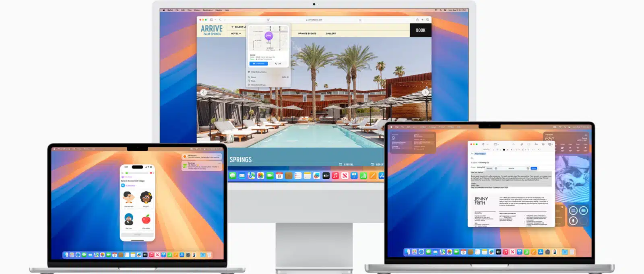Open Photos in the iMac dock
The width and height of the screenshot is (644, 274).
[260, 176]
